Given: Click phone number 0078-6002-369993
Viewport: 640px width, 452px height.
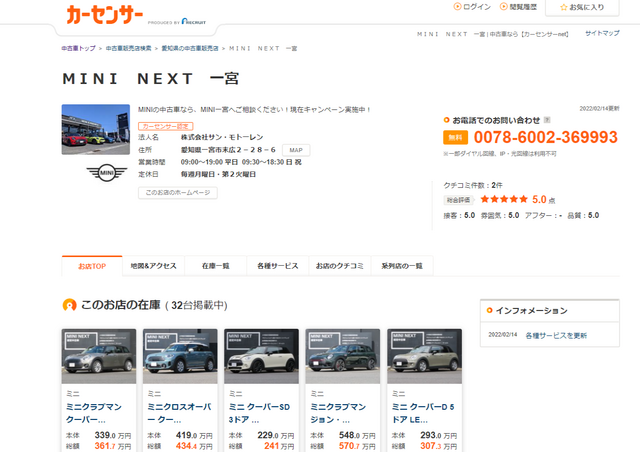Looking at the screenshot, I should tap(546, 137).
